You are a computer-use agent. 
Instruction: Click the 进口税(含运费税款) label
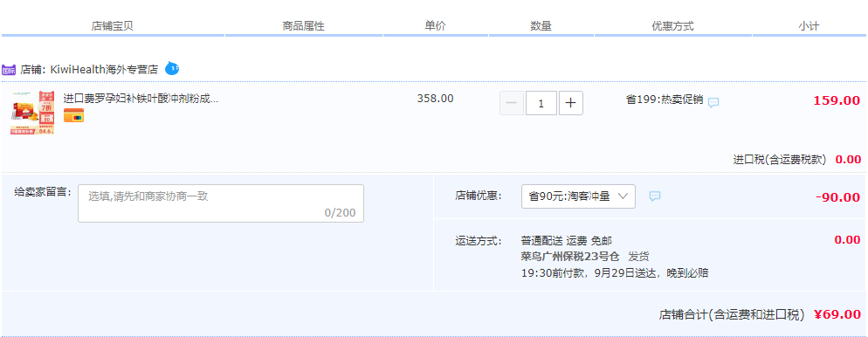click(780, 160)
